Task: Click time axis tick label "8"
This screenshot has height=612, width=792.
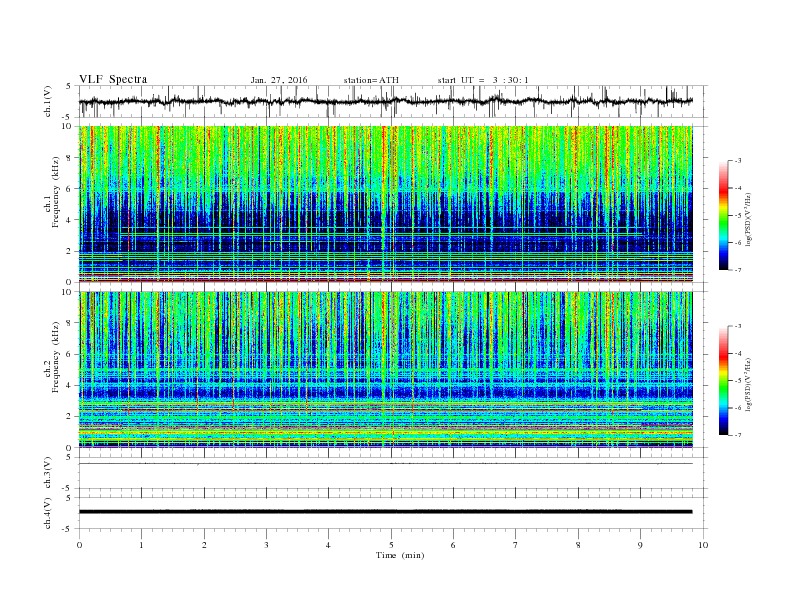Action: coord(578,545)
